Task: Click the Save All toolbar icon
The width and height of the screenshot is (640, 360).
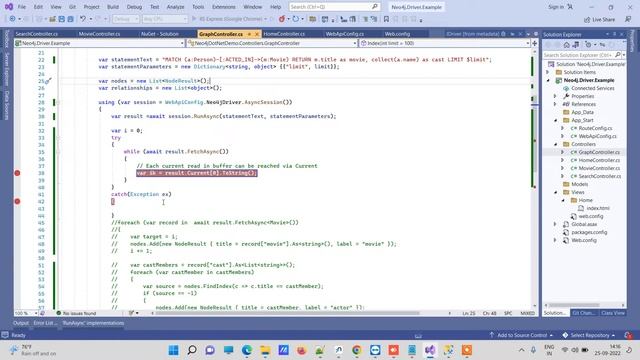Action: click(x=71, y=19)
